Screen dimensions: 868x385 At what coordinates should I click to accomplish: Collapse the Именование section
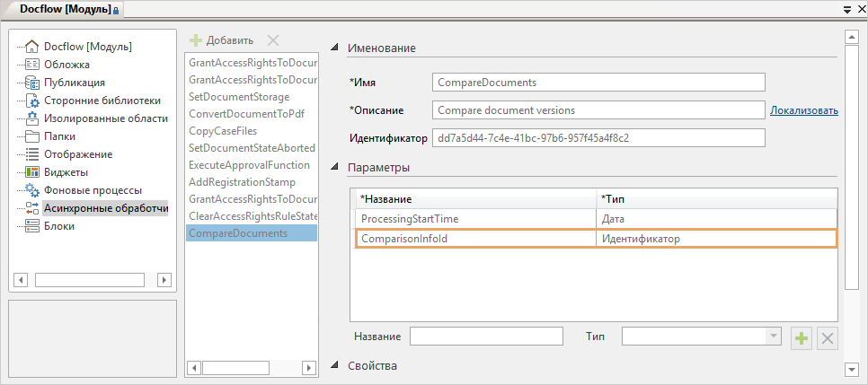(335, 48)
